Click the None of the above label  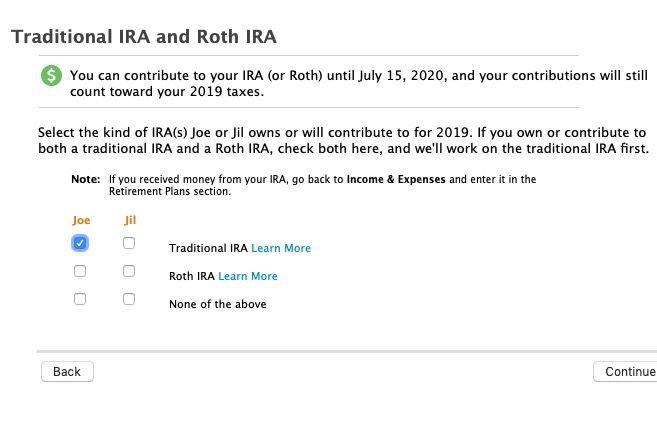point(217,304)
